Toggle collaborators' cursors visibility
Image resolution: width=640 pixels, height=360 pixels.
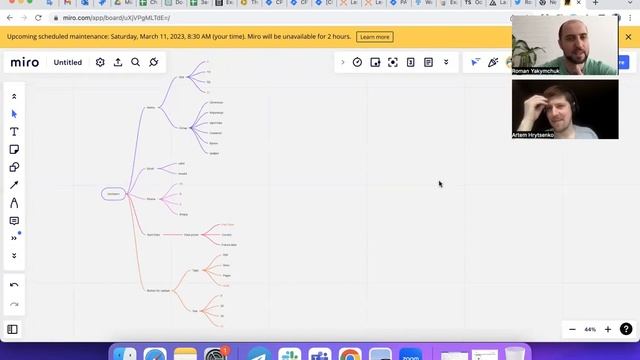(475, 62)
